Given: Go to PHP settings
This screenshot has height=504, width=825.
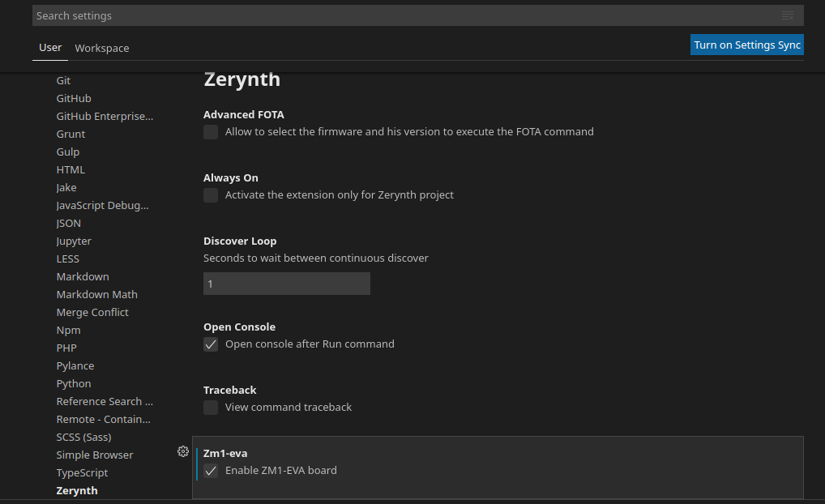Looking at the screenshot, I should [66, 348].
